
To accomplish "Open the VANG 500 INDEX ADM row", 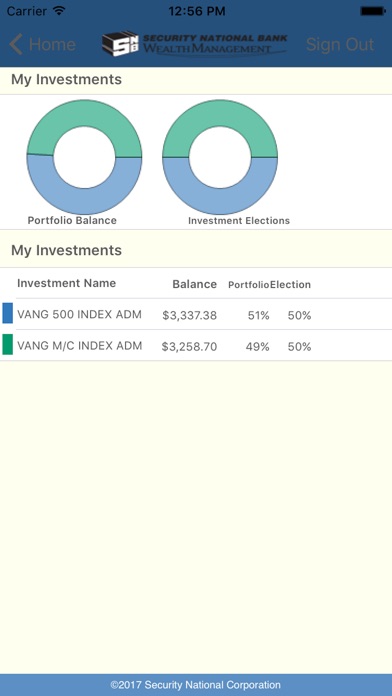I will click(196, 314).
